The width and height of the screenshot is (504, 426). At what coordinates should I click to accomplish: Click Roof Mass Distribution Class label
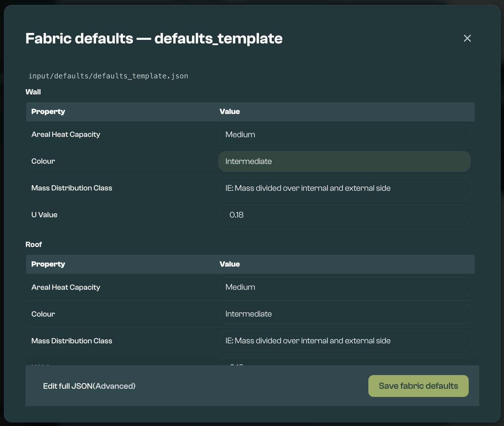point(72,341)
